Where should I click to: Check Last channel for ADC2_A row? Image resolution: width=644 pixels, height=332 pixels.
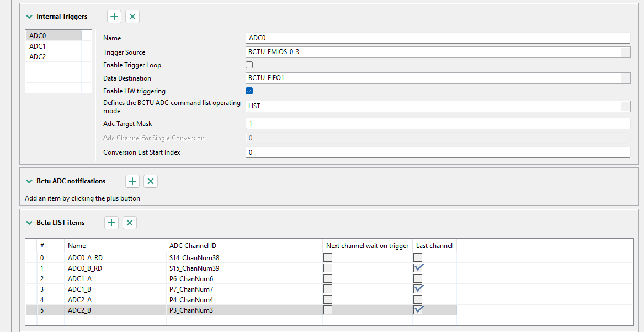tap(418, 299)
